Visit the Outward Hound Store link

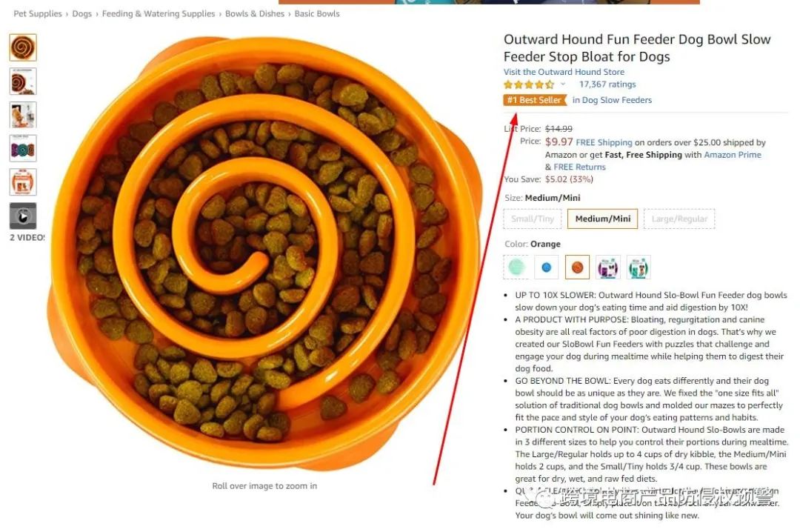[564, 72]
